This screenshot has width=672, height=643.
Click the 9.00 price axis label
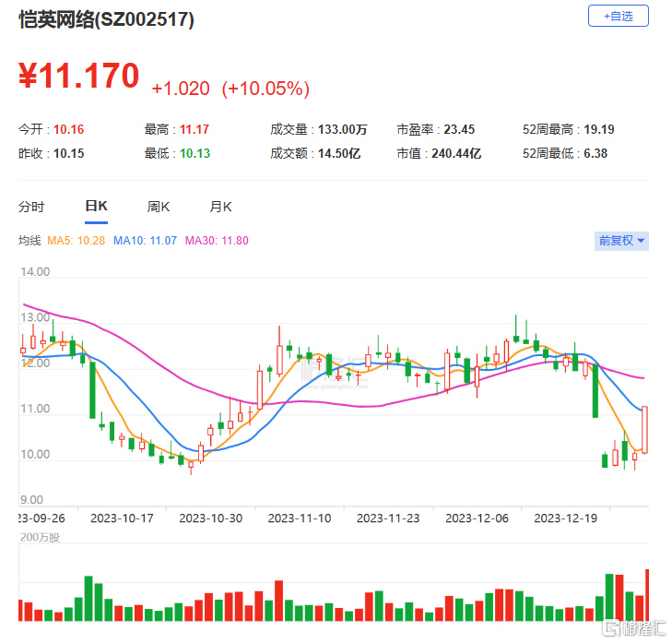31,500
